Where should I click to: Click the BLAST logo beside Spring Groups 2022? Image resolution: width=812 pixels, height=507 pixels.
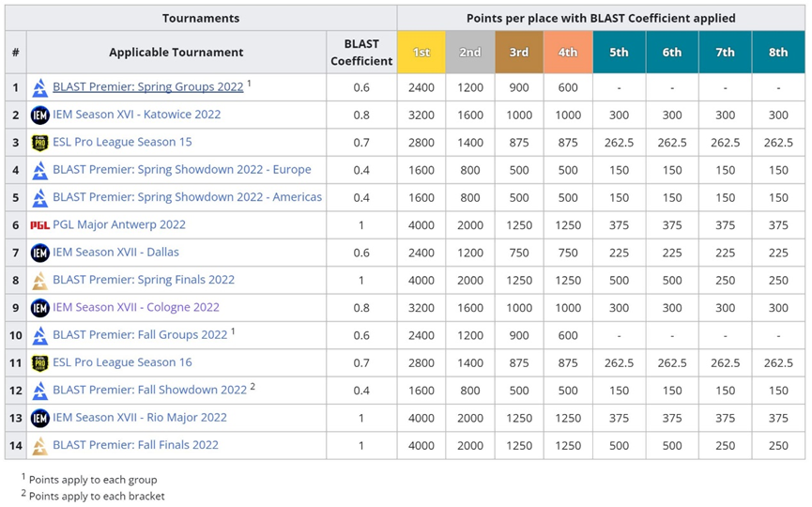pos(39,88)
